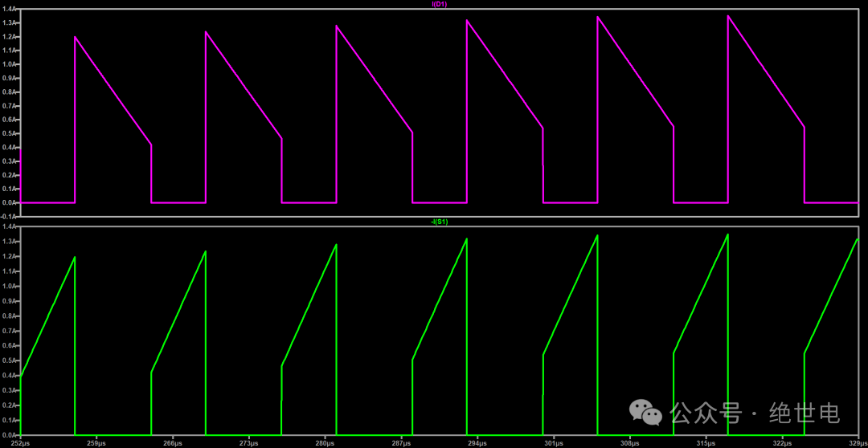Click the 308µs time axis label
This screenshot has width=868, height=448.
point(630,442)
